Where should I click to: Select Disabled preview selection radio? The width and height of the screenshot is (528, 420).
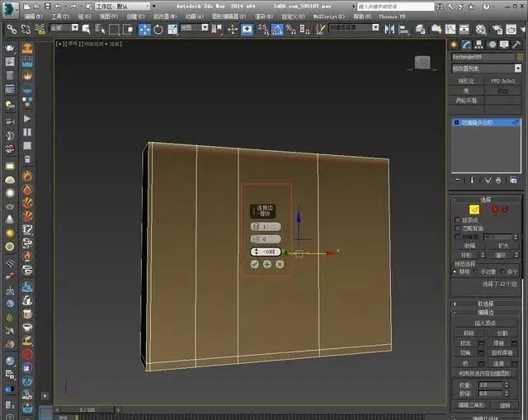pyautogui.click(x=455, y=271)
